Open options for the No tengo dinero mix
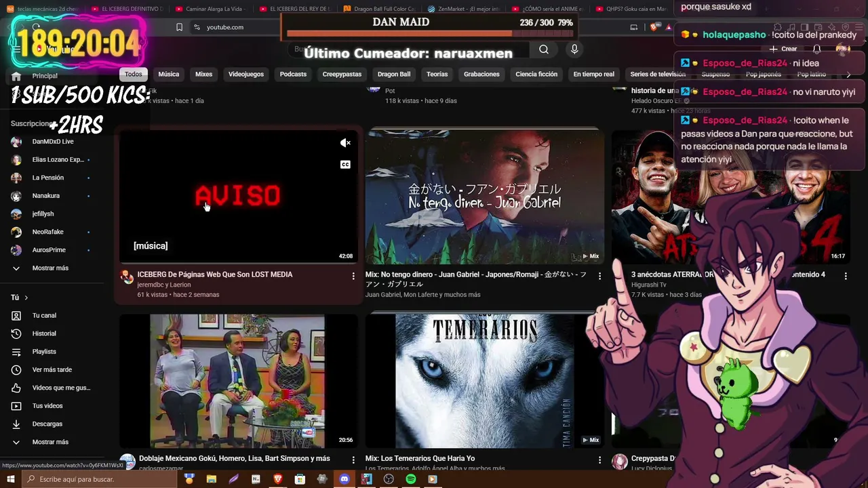868x488 pixels. 599,276
